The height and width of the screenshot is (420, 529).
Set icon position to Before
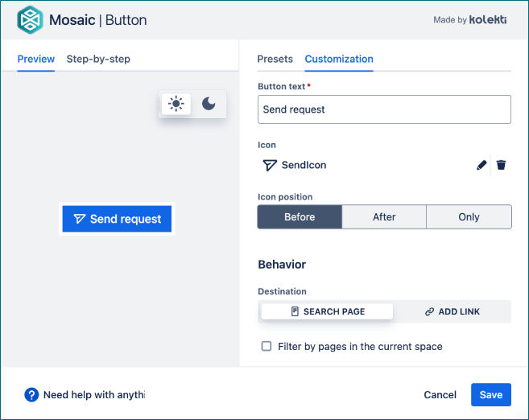click(300, 216)
